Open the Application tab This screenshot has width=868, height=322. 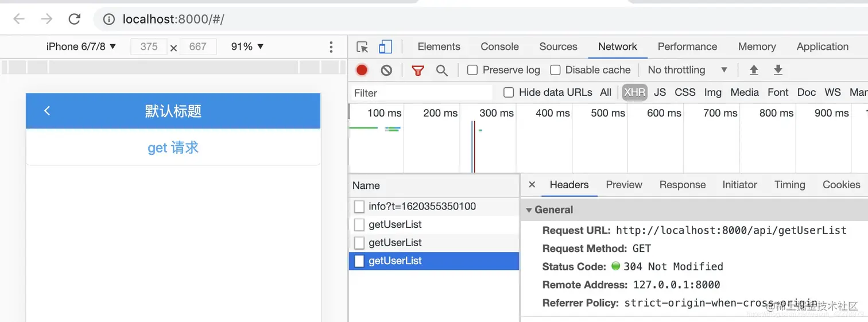[822, 47]
